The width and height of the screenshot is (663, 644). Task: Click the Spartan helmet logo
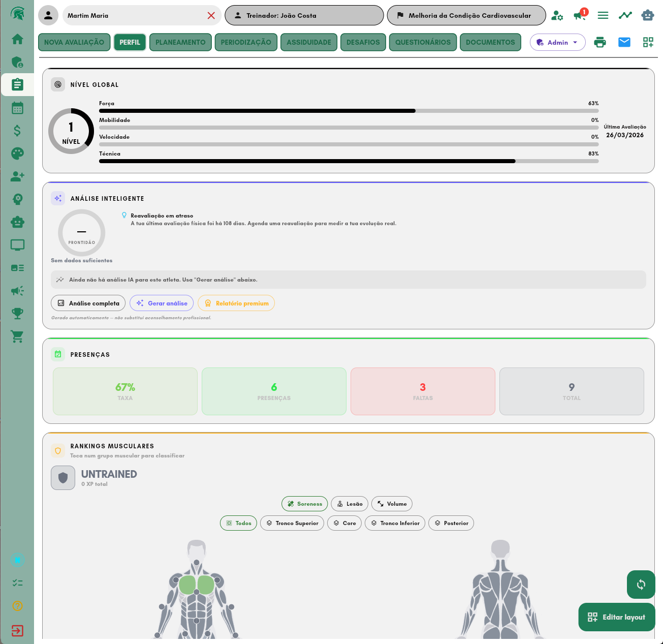[x=17, y=14]
